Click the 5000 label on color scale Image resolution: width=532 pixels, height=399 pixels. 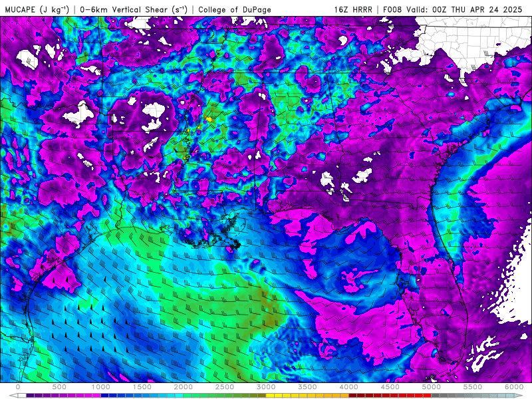[x=431, y=387]
